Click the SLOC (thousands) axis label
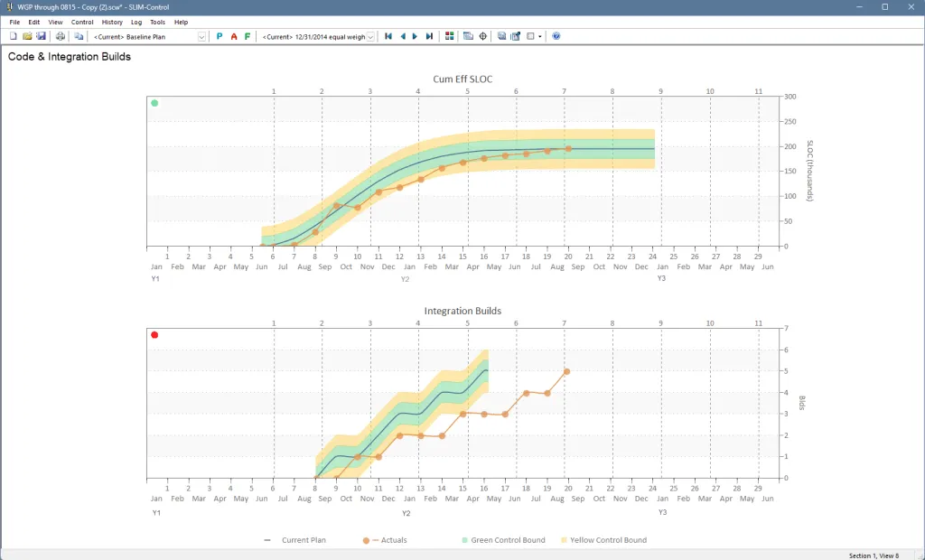 point(810,171)
